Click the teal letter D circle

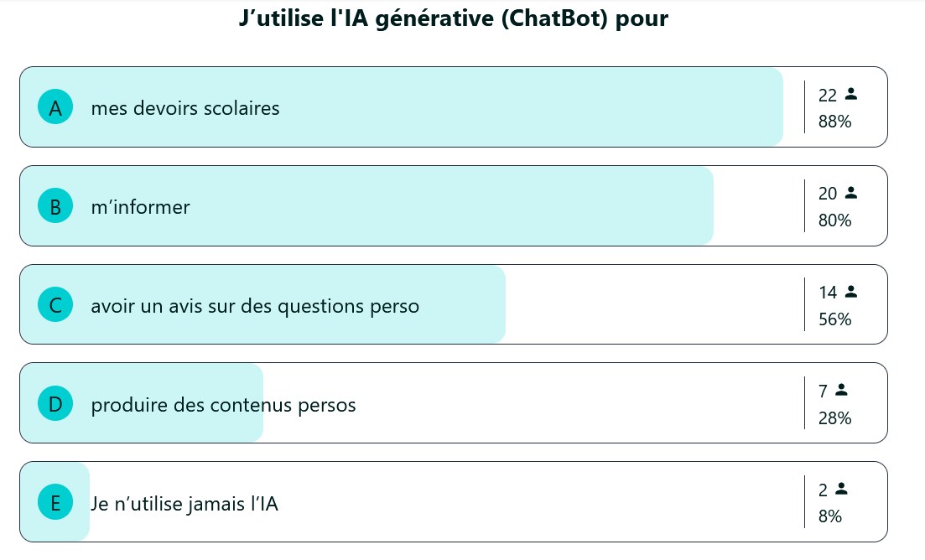[x=55, y=404]
